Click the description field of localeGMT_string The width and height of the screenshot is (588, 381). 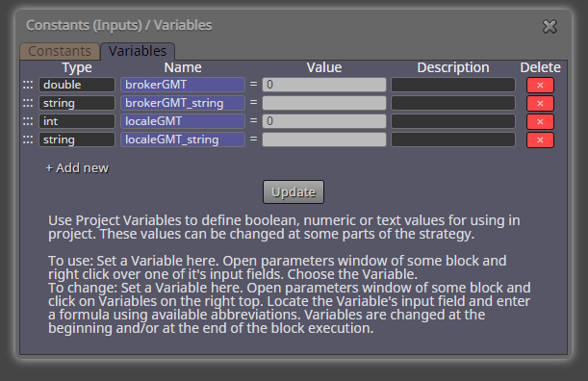point(453,140)
